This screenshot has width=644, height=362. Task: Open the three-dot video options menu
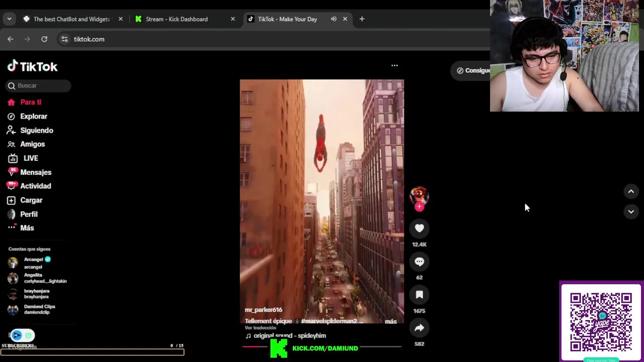[x=394, y=65]
